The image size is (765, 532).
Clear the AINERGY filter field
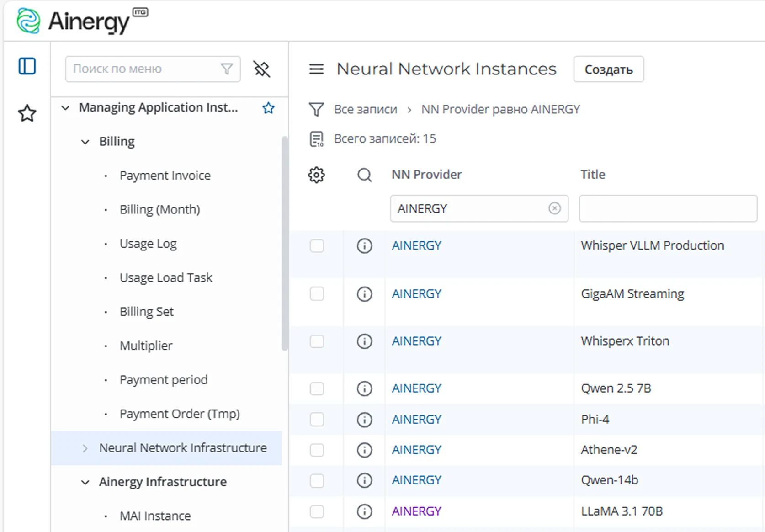(x=554, y=208)
